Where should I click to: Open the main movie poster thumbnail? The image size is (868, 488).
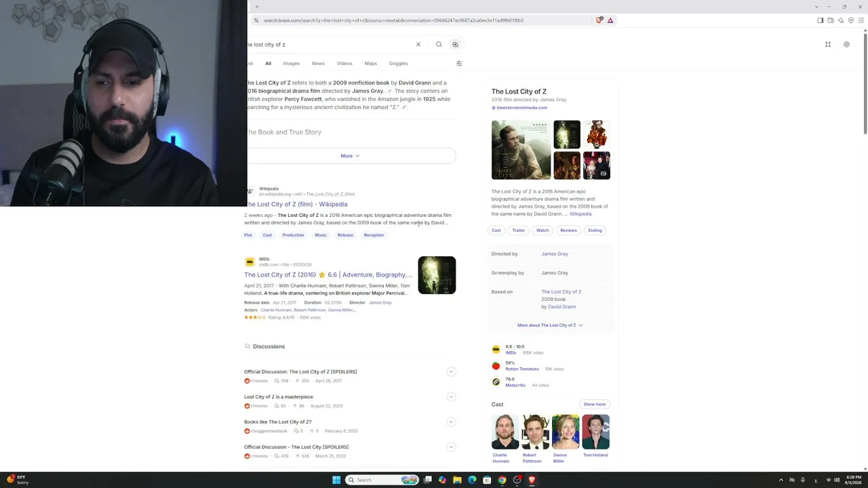521,150
